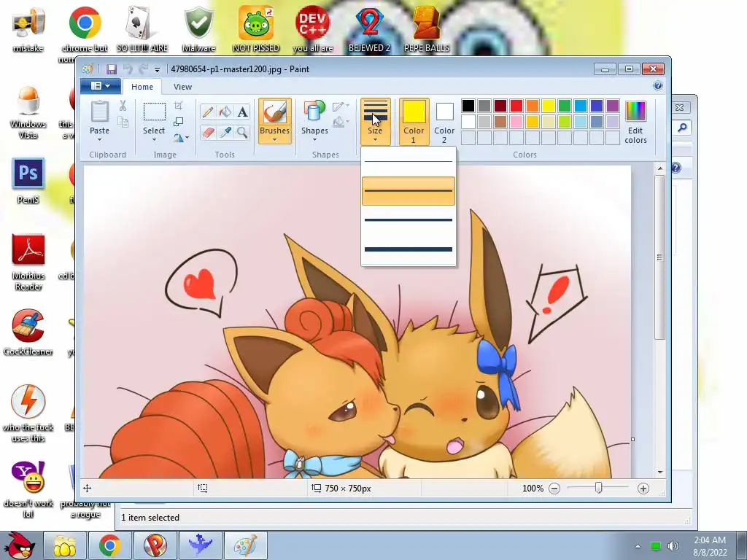Click Undo in quick access toolbar

(128, 69)
